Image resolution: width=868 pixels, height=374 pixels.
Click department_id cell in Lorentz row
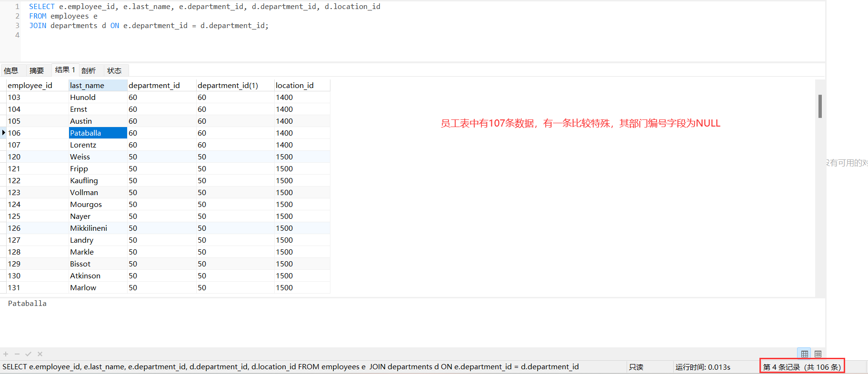[x=161, y=145]
